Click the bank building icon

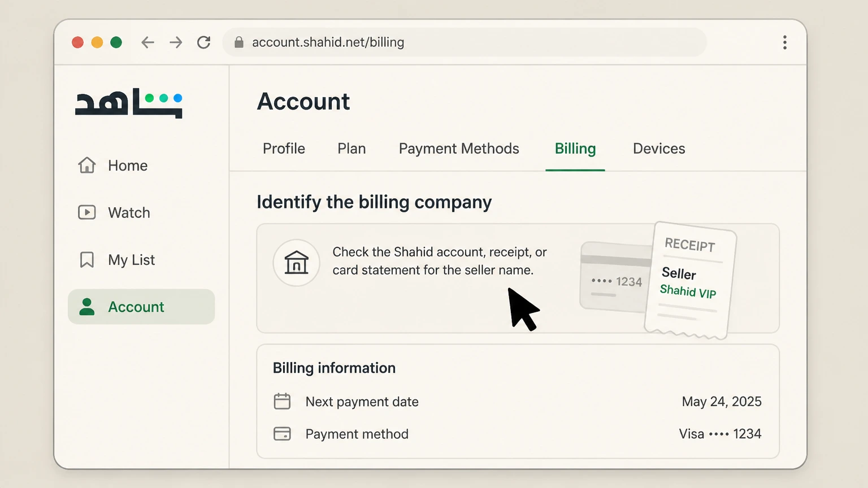pyautogui.click(x=297, y=263)
